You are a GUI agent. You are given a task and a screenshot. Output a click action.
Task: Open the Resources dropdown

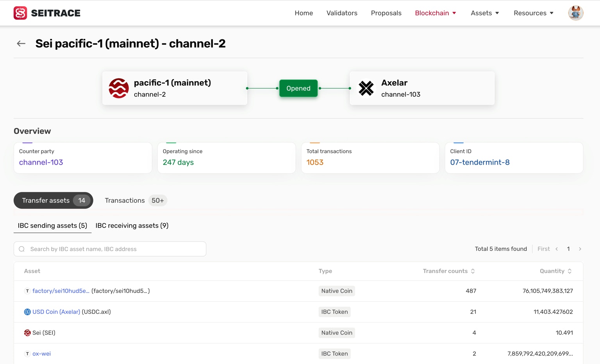point(533,13)
